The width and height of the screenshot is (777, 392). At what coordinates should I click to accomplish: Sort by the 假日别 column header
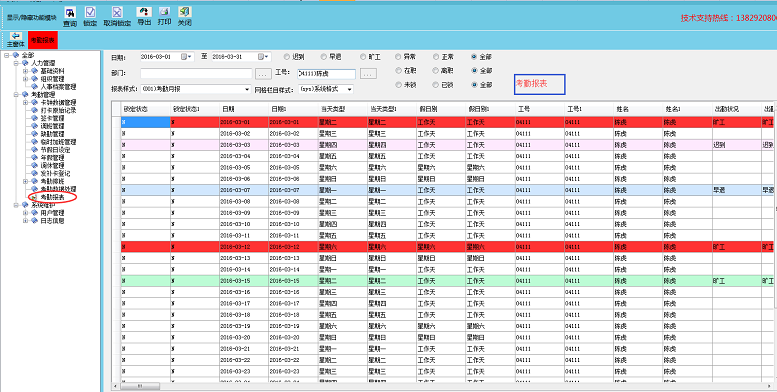pyautogui.click(x=441, y=109)
